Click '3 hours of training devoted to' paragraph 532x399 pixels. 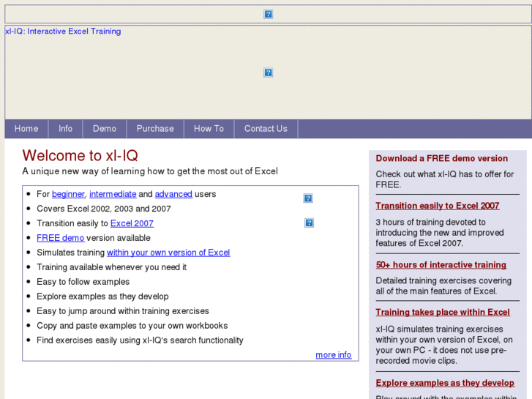(x=440, y=233)
